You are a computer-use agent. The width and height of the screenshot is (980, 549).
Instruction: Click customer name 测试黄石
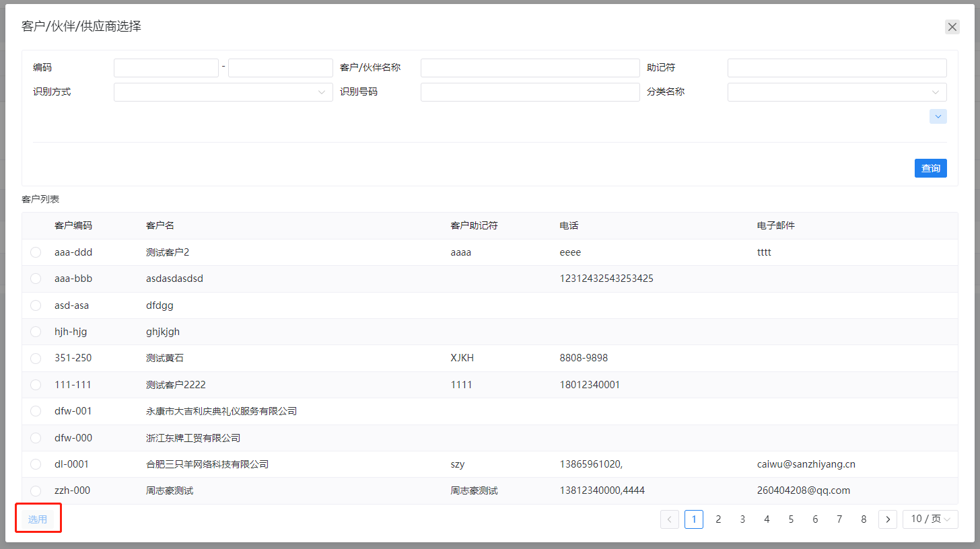click(165, 358)
